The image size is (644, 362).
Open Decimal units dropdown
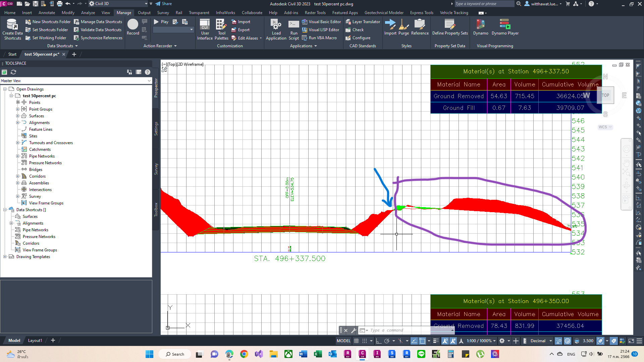point(541,341)
